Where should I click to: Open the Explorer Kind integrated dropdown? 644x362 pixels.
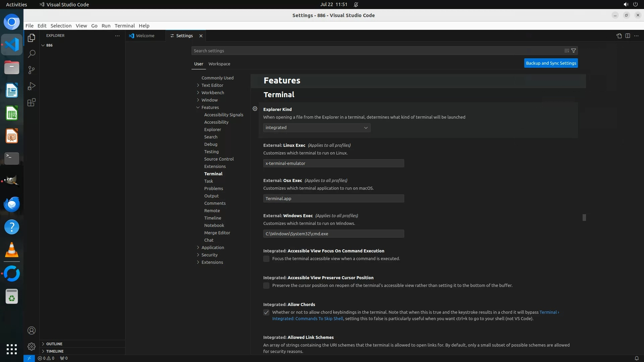(317, 128)
